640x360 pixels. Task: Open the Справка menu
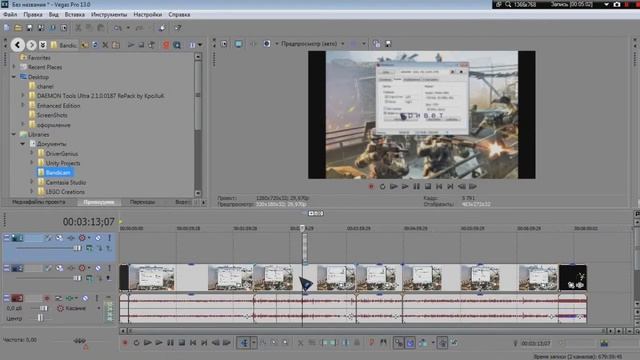pos(179,14)
